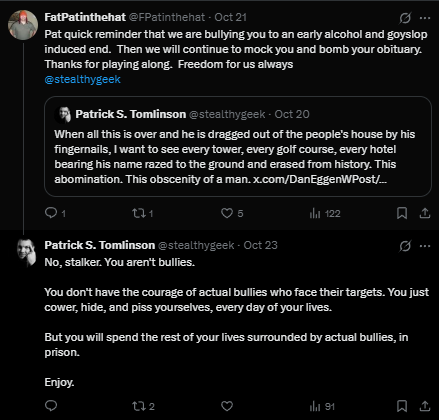The width and height of the screenshot is (439, 420).
Task: Open Grok icon on Patrick's reply
Action: click(x=405, y=246)
